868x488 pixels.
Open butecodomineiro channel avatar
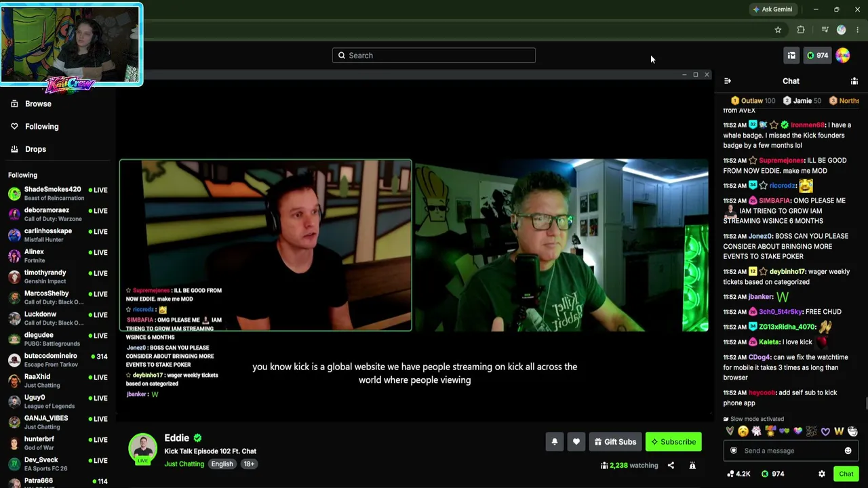click(x=14, y=360)
